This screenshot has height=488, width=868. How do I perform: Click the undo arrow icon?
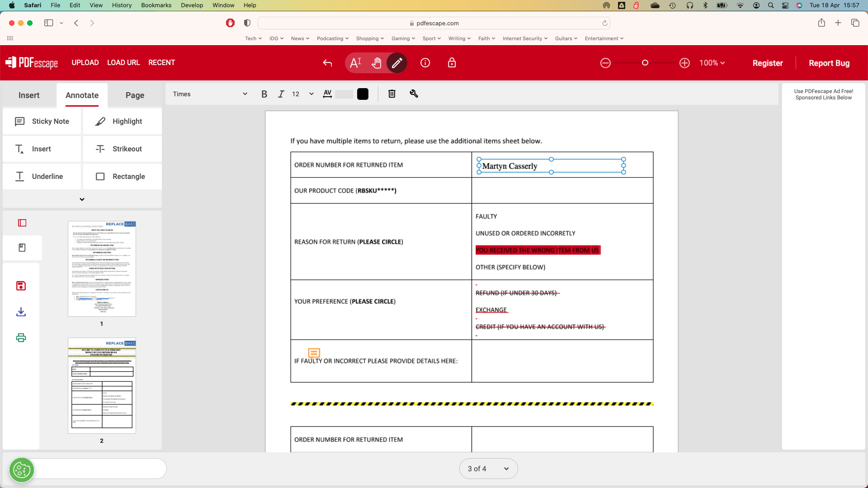pyautogui.click(x=327, y=63)
